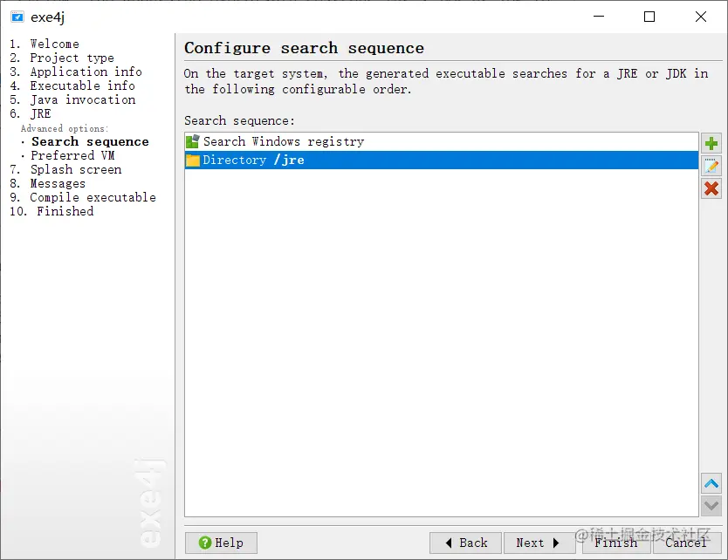Select the Directory /jre row
Screen dimensions: 728x560
(441, 160)
